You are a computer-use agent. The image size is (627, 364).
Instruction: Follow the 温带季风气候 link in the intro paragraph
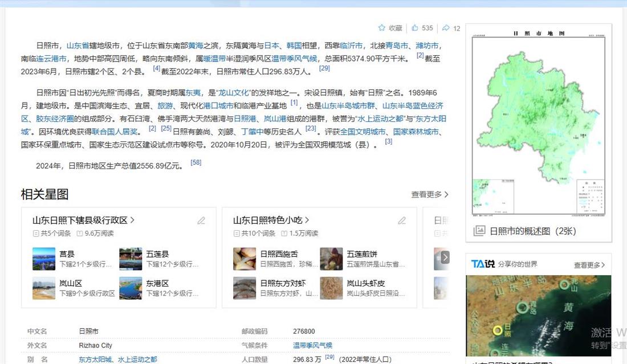click(294, 59)
